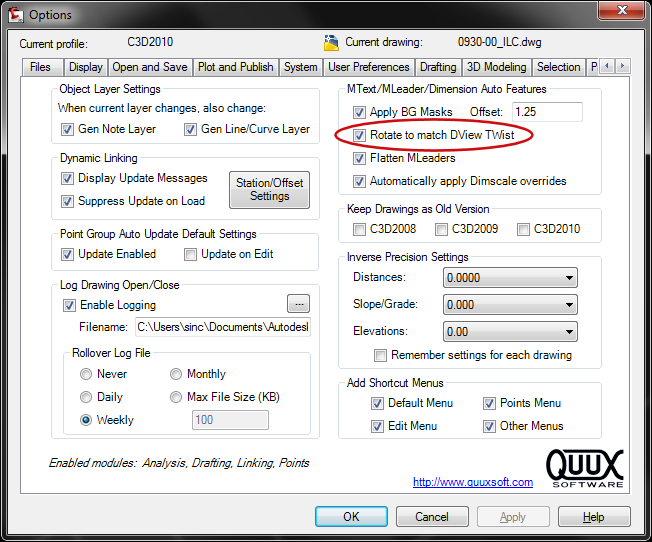Screen dimensions: 652x542
Task: Open the Slope/Grade precision dropdown
Action: tap(510, 305)
